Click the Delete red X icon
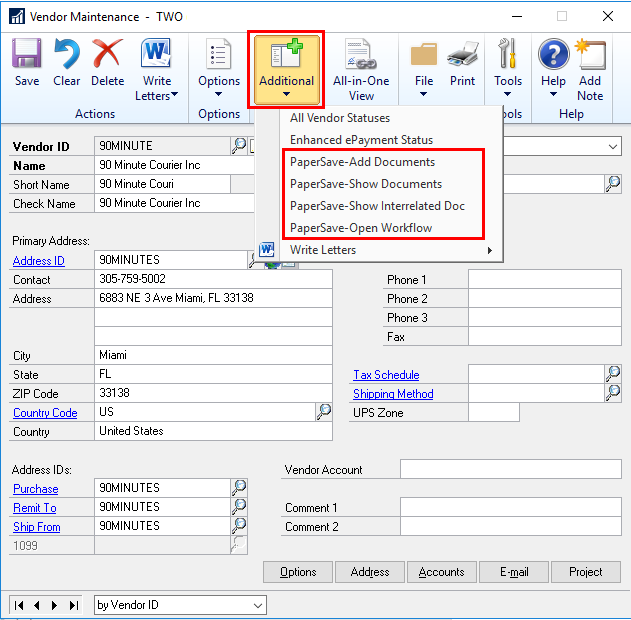Viewport: 631px width, 620px height. coord(107,53)
